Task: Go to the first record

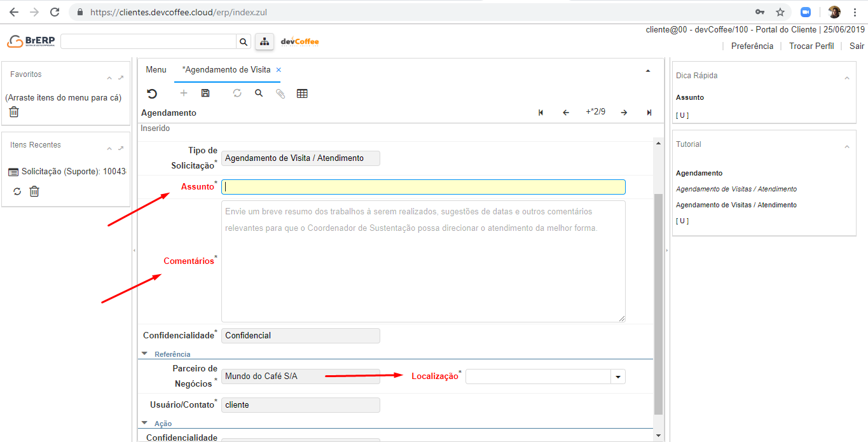Action: pos(541,113)
